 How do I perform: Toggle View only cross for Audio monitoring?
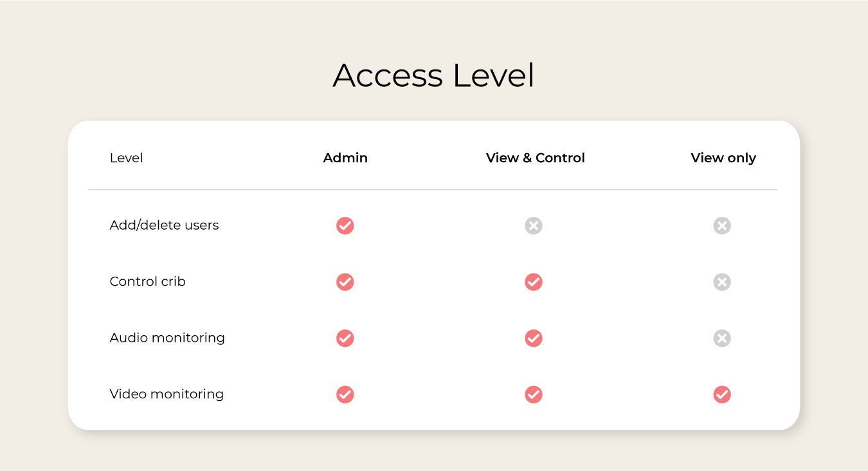[x=722, y=338]
